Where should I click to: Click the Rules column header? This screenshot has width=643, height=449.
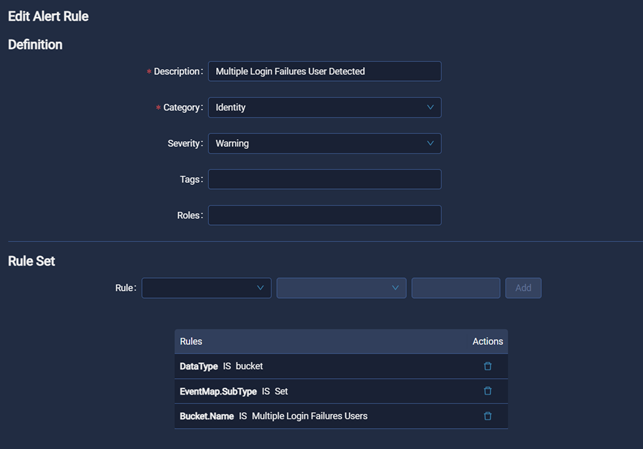tap(191, 341)
